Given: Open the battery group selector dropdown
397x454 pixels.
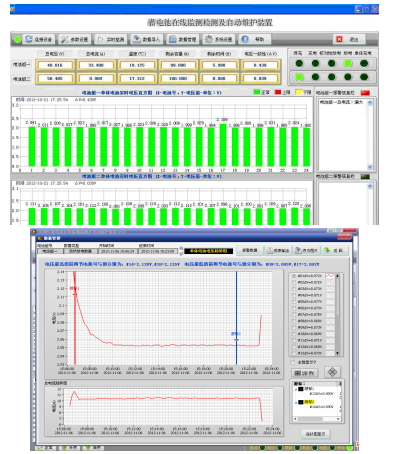Looking at the screenshot, I should click(50, 251).
